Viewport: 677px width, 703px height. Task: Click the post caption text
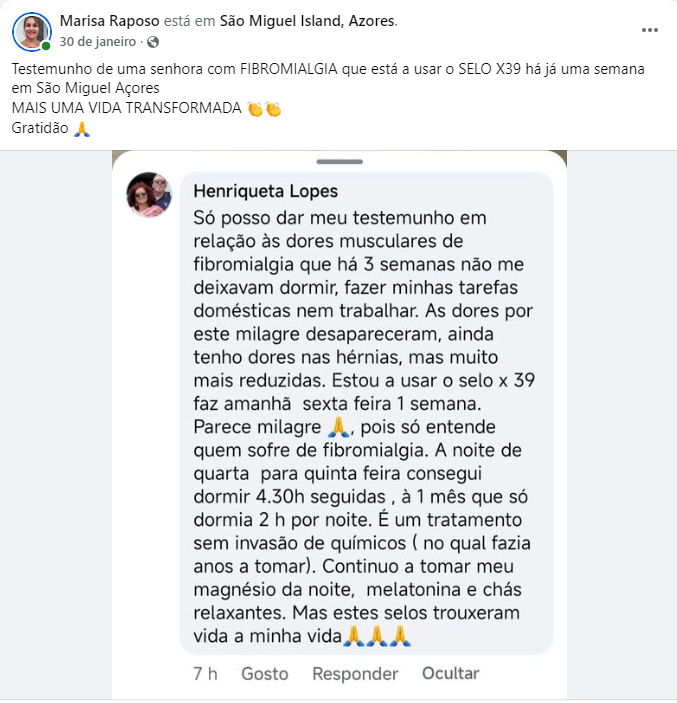click(x=328, y=99)
